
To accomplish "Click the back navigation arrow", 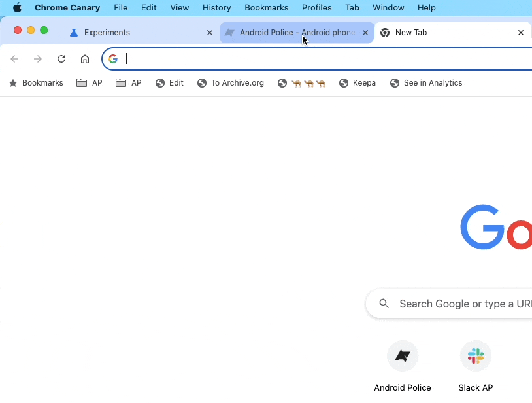I will [14, 59].
